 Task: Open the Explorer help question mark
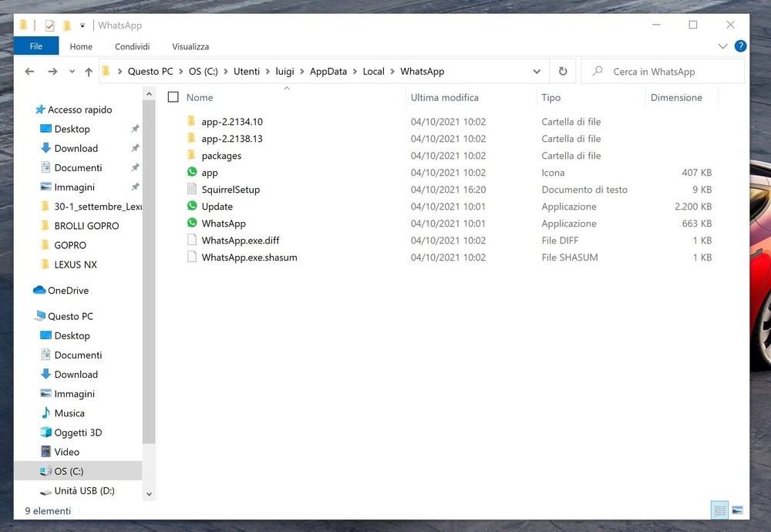pos(740,45)
